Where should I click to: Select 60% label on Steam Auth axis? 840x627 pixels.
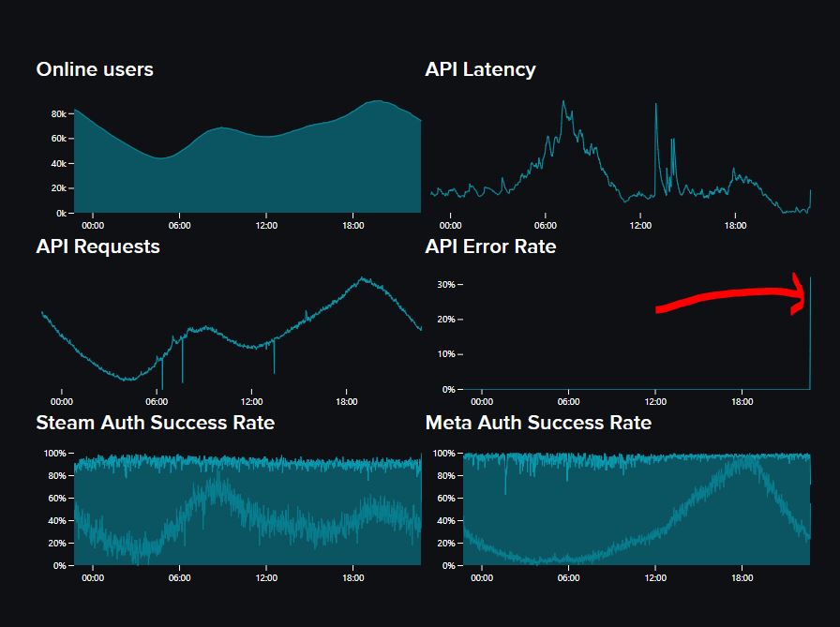pos(57,499)
